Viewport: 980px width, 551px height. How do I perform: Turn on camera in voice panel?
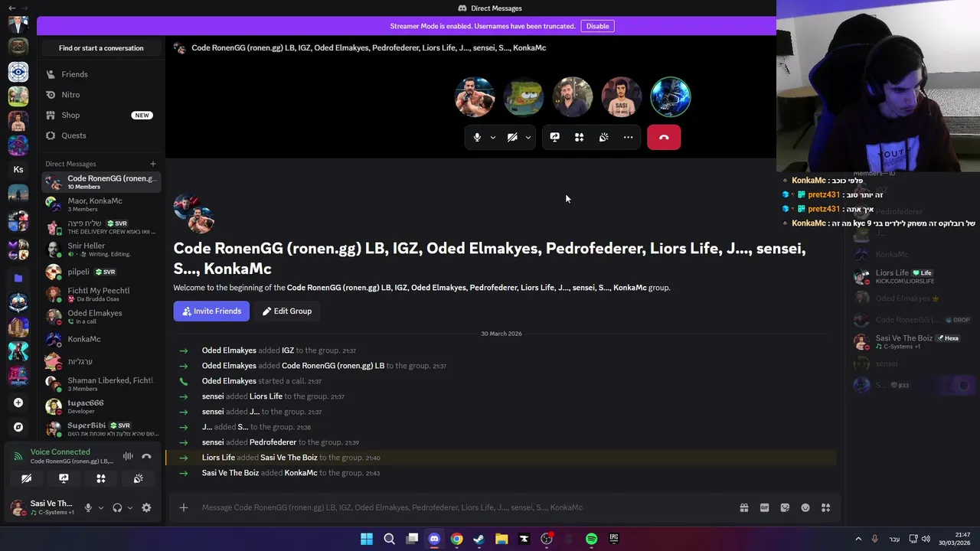click(x=26, y=478)
